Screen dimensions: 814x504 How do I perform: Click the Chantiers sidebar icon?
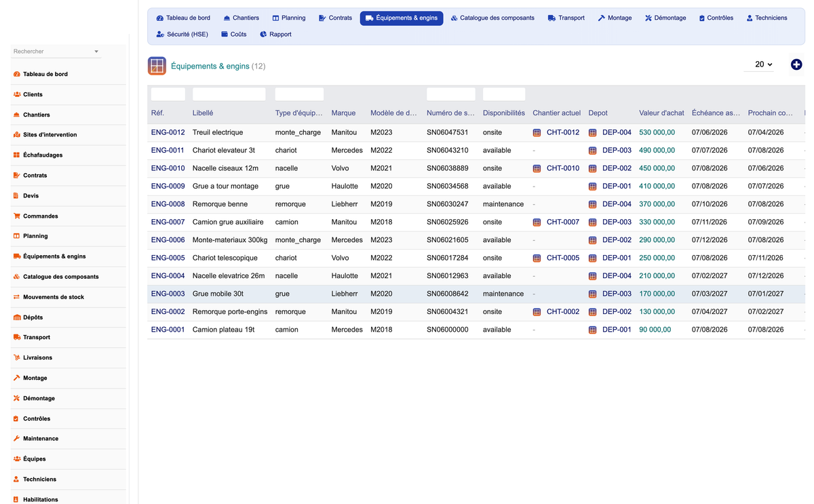(16, 115)
